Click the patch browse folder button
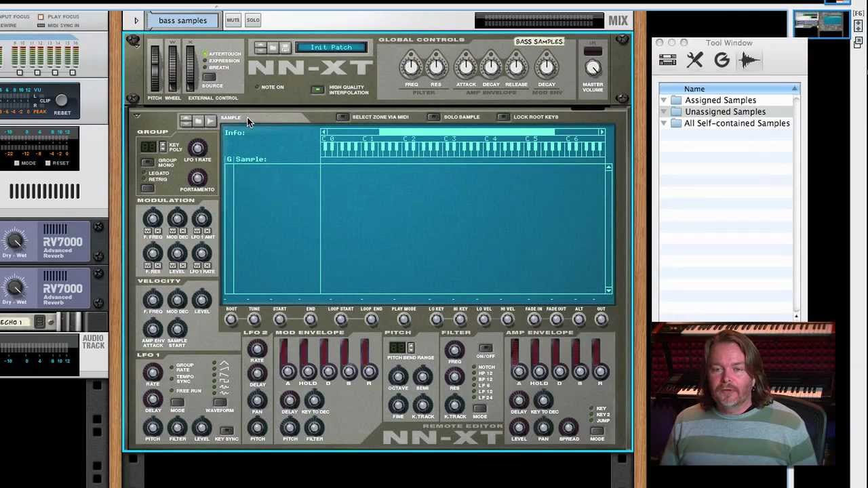Image resolution: width=868 pixels, height=488 pixels. pyautogui.click(x=273, y=47)
